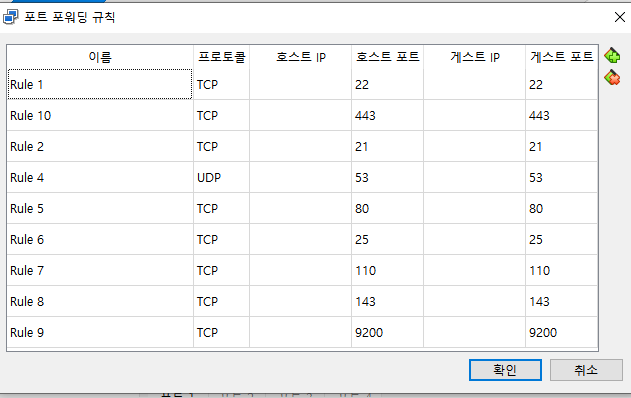
Task: Click the 게스트 포트 column header
Action: (561, 57)
